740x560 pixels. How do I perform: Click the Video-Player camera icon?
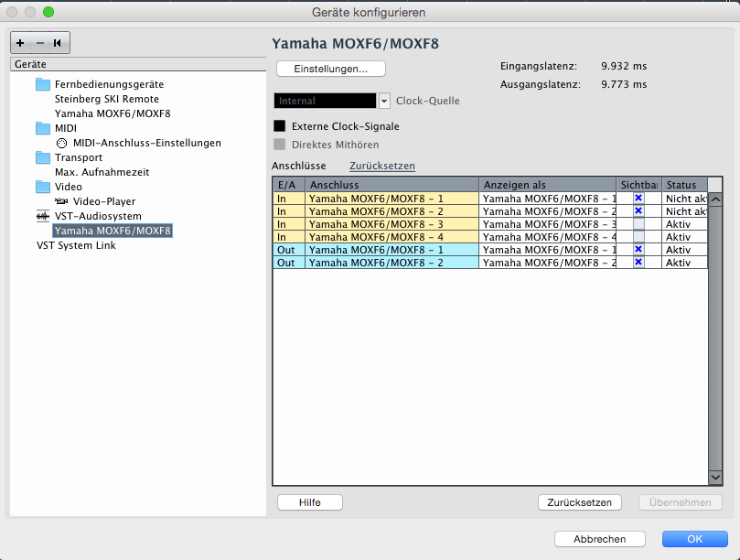click(x=61, y=201)
